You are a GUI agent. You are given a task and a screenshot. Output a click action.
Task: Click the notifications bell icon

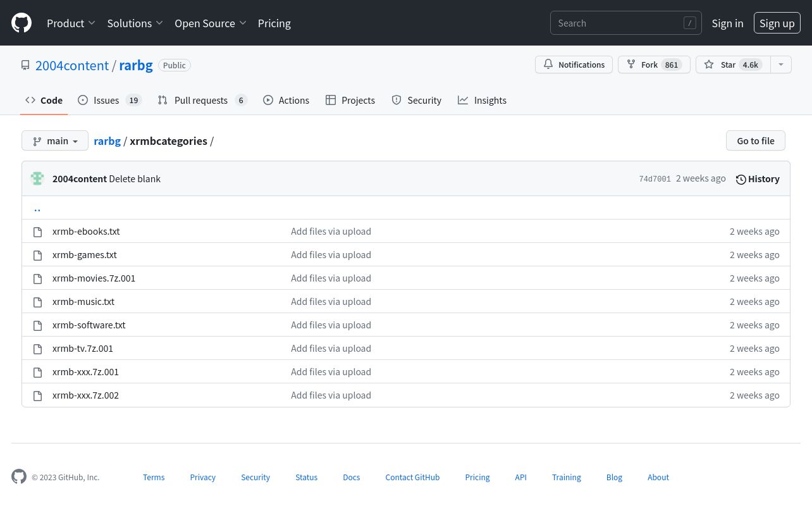[x=548, y=65]
